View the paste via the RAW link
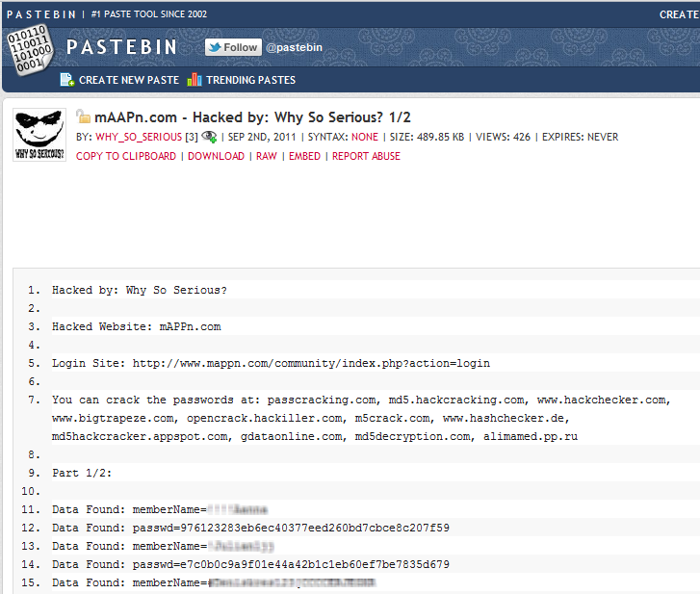Viewport: 700px width, 594px height. [267, 156]
